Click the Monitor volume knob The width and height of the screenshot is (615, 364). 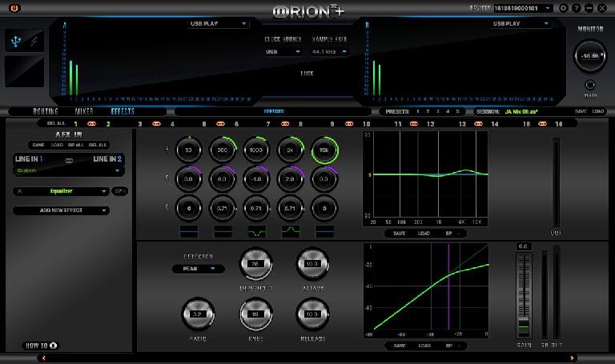click(x=590, y=56)
